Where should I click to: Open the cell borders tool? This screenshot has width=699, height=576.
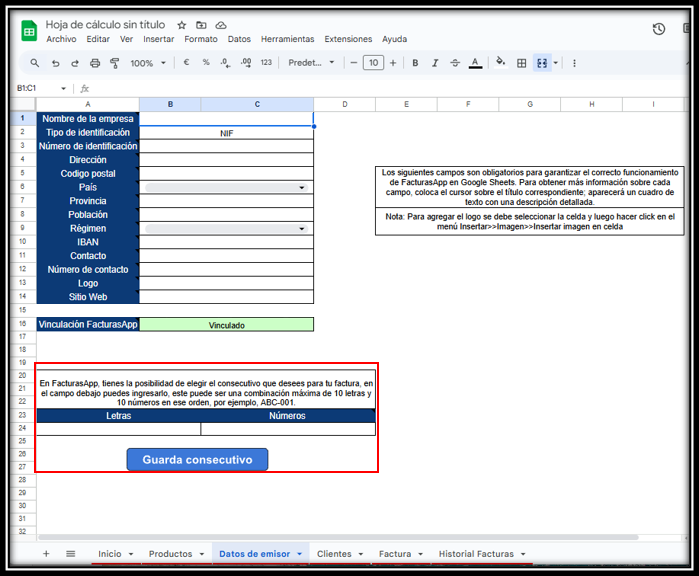pos(521,63)
